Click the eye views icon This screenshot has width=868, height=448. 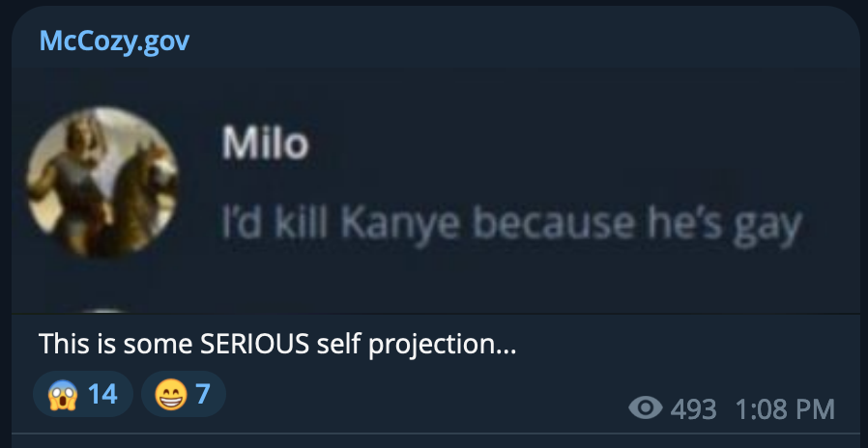(x=646, y=408)
